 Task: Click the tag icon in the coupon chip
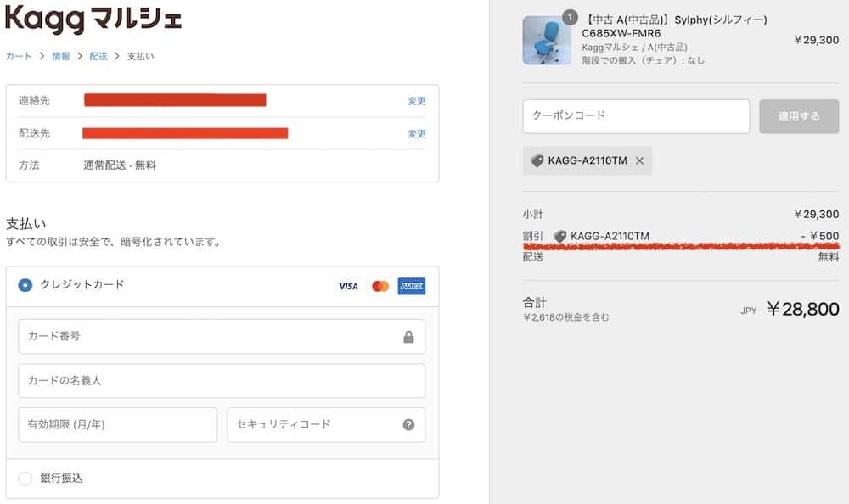click(x=537, y=160)
